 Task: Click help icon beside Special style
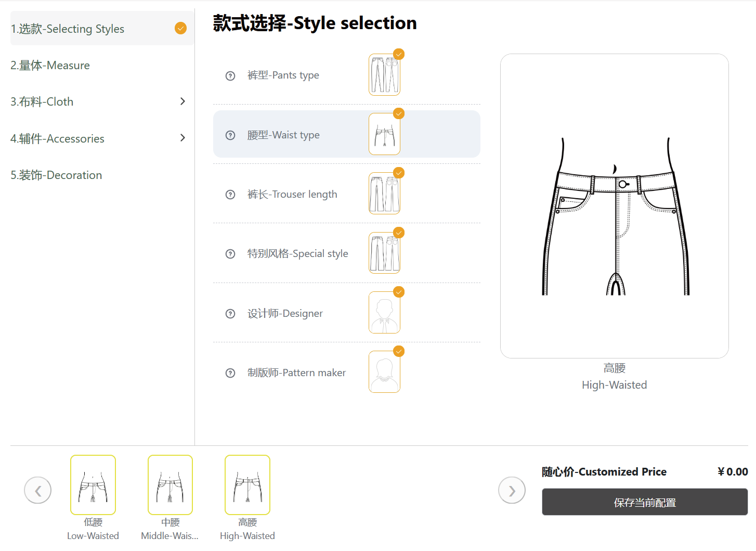tap(230, 254)
